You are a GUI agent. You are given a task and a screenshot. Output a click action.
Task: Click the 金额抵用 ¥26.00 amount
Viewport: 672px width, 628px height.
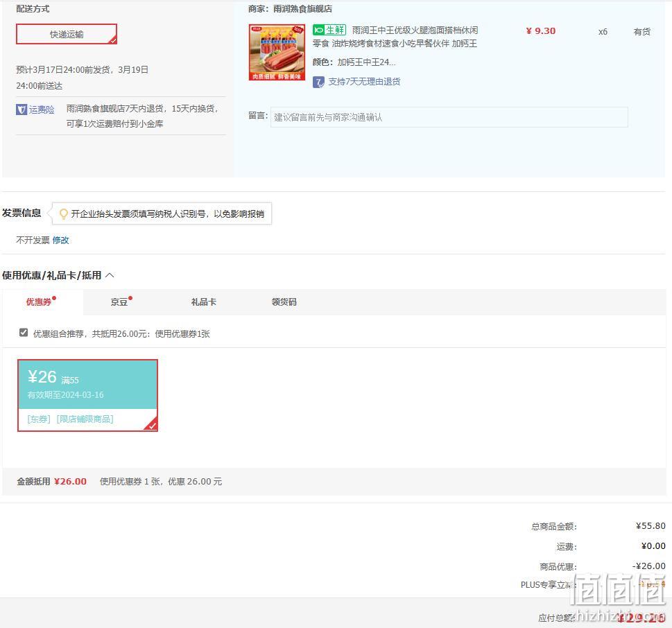[x=70, y=482]
